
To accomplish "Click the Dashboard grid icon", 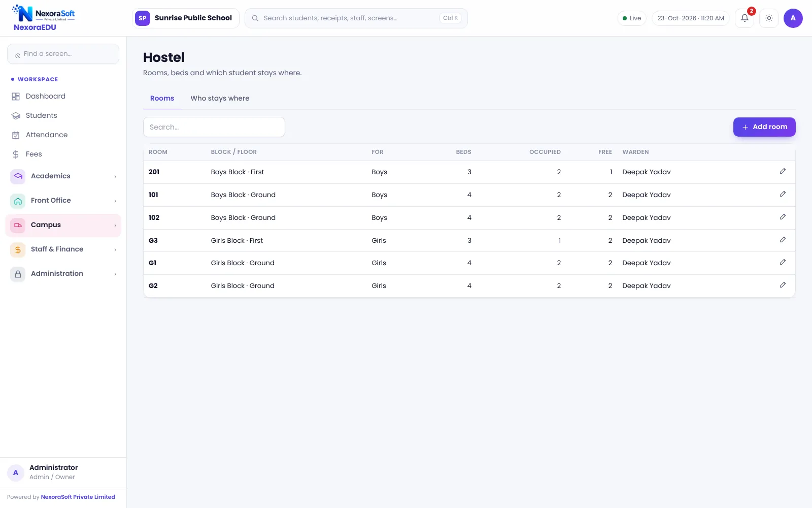I will (16, 97).
